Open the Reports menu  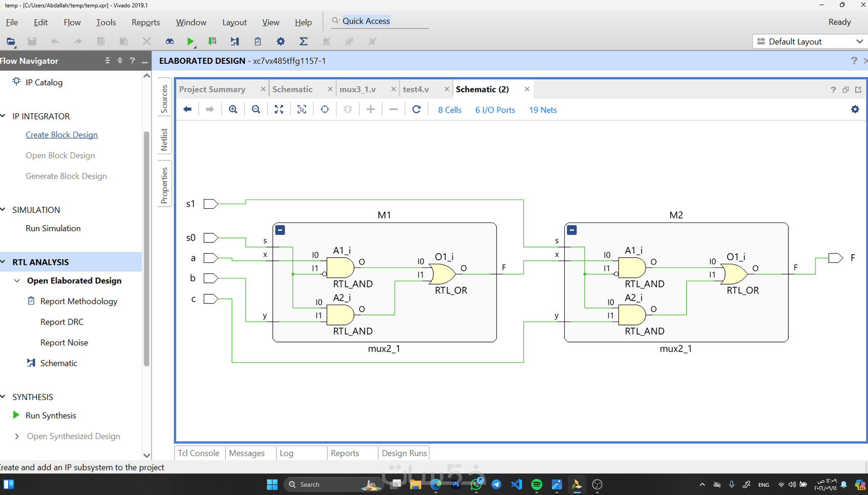[x=146, y=22]
